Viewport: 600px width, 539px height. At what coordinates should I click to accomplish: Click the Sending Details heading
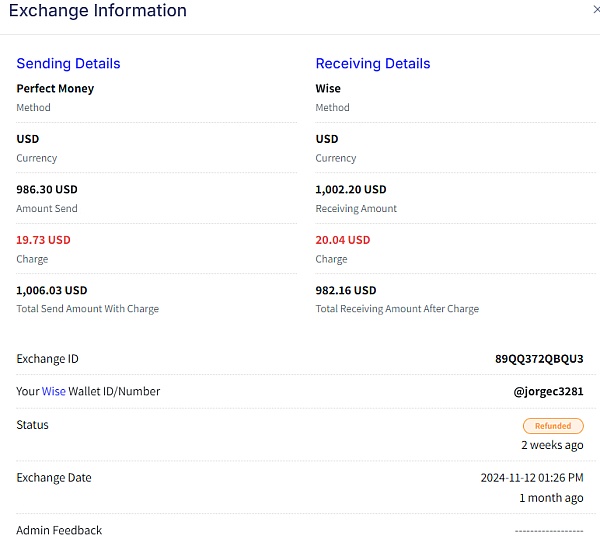68,64
